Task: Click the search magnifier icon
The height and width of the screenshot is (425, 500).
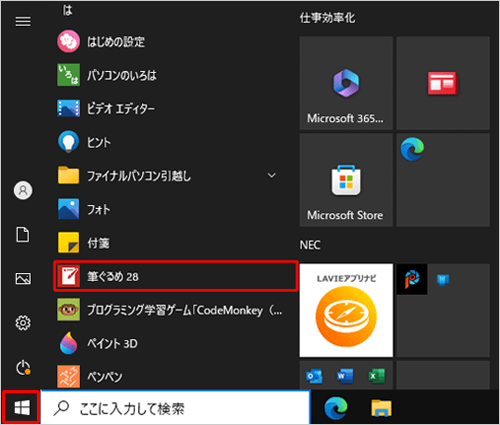Action: pos(61,408)
